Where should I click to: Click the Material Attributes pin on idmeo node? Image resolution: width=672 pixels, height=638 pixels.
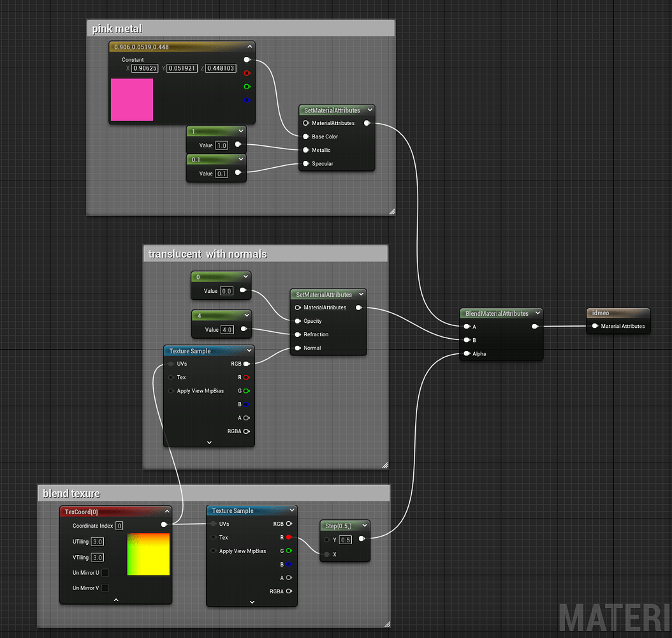point(595,326)
